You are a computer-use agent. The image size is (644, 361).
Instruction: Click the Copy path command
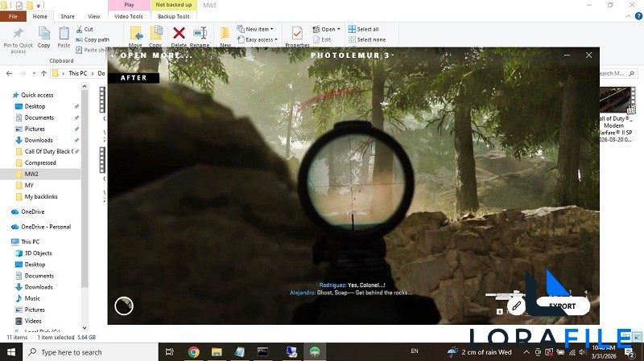(x=93, y=39)
